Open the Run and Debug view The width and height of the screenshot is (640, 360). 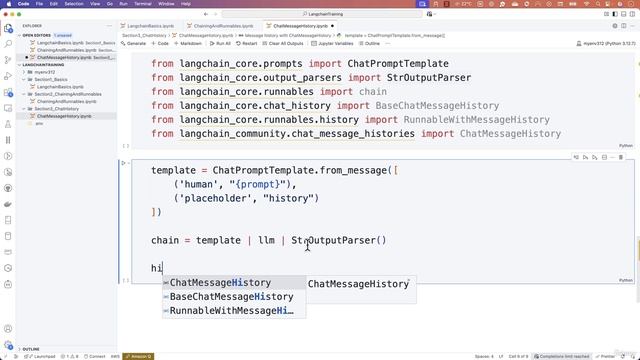click(x=8, y=76)
